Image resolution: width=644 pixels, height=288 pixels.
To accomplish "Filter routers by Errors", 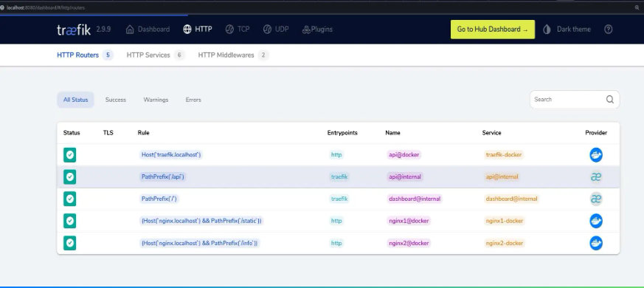I will click(x=193, y=100).
